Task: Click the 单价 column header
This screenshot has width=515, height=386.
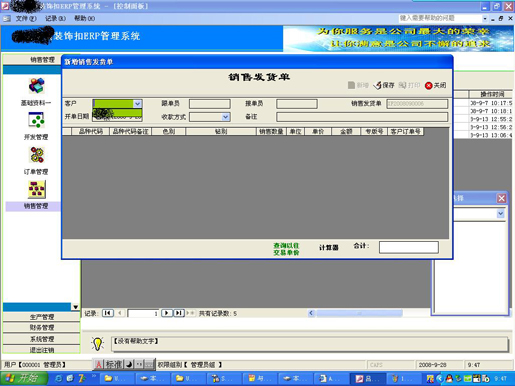Action: [x=318, y=132]
